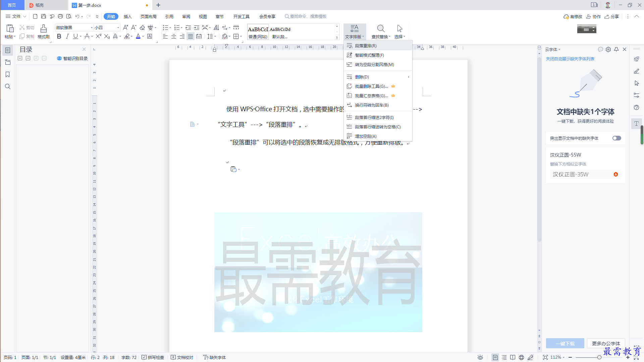Open font name dropdown 微软雅黑
This screenshot has height=362, width=644.
tap(92, 27)
